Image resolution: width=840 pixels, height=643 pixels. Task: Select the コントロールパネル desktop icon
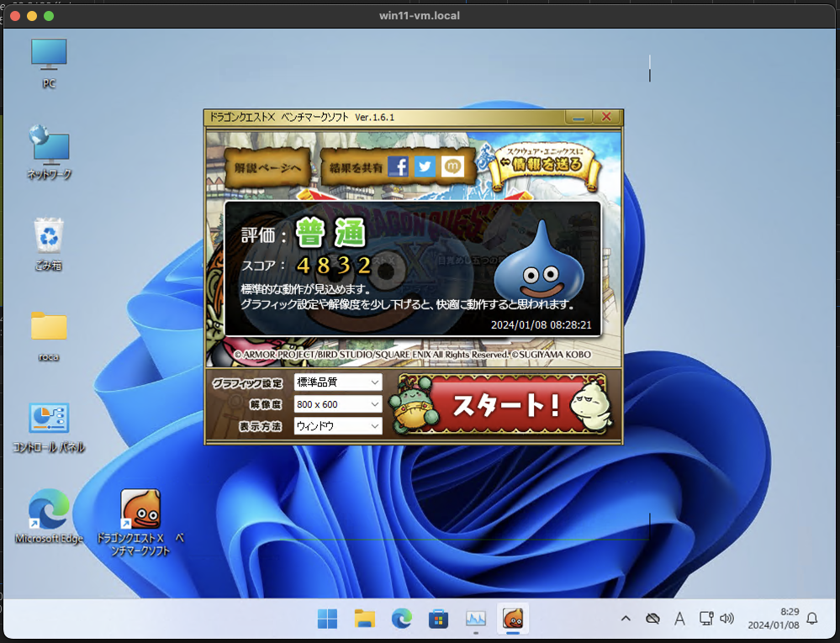click(x=49, y=427)
